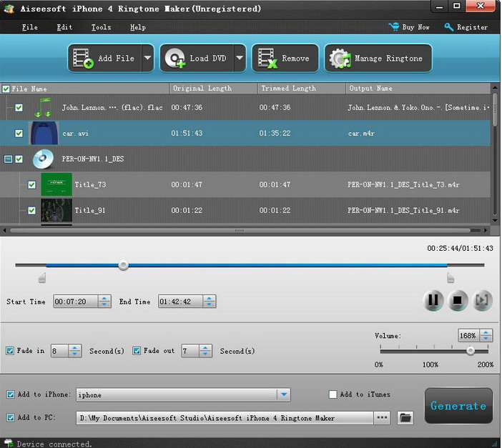Open the Help menu

coord(138,27)
